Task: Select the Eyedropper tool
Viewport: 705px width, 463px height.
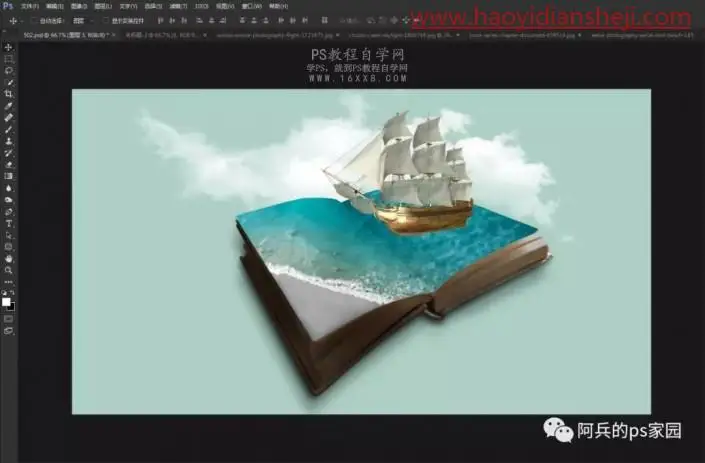Action: 9,106
